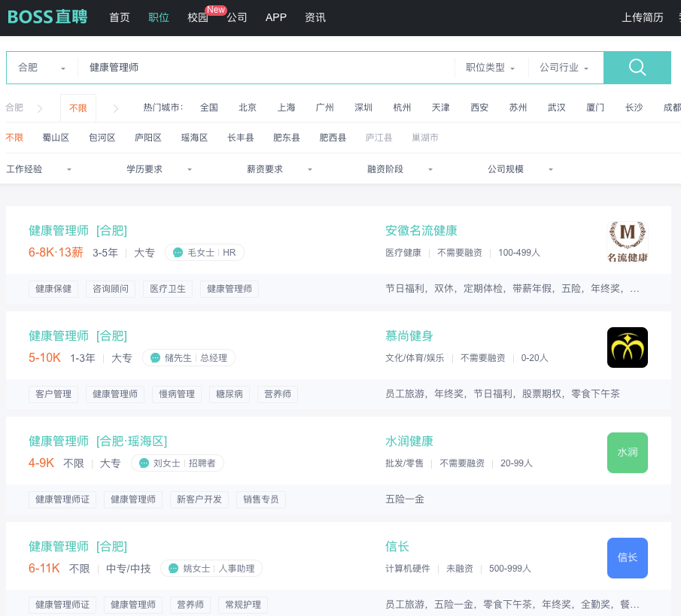Choose 深圳 in hot cities

(363, 108)
